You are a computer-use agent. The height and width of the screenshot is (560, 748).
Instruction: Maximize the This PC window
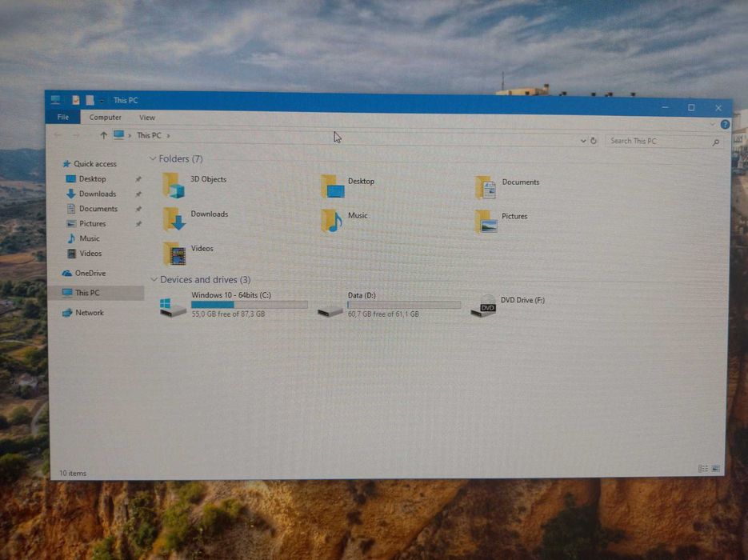coord(691,108)
